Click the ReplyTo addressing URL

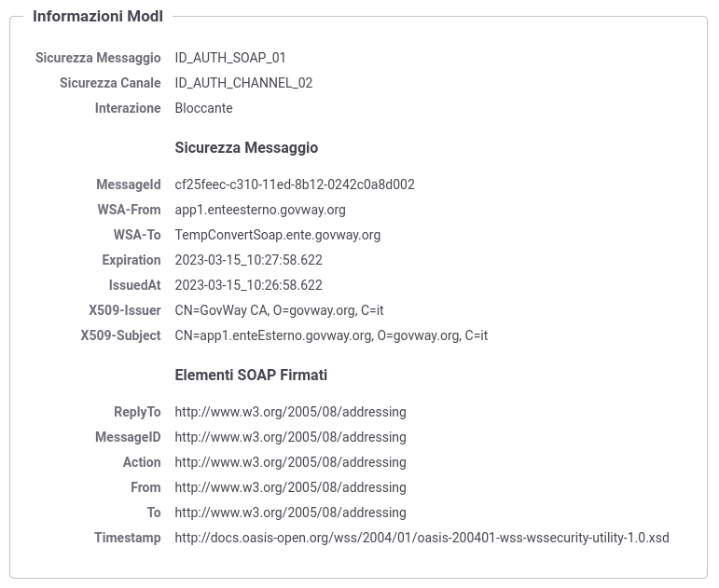tap(290, 412)
